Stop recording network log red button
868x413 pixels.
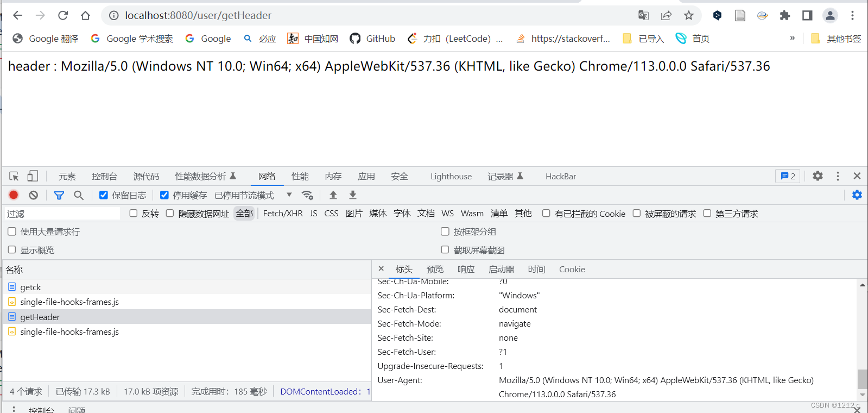point(14,195)
